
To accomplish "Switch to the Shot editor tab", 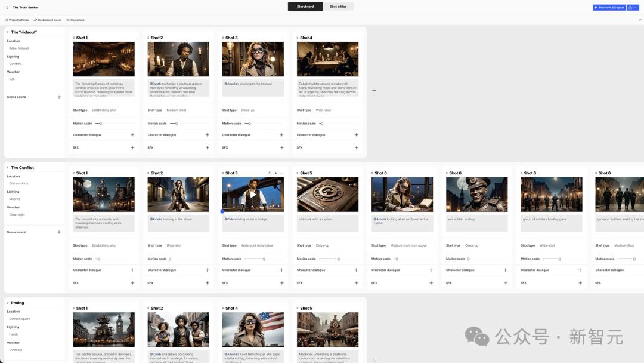I will (338, 7).
